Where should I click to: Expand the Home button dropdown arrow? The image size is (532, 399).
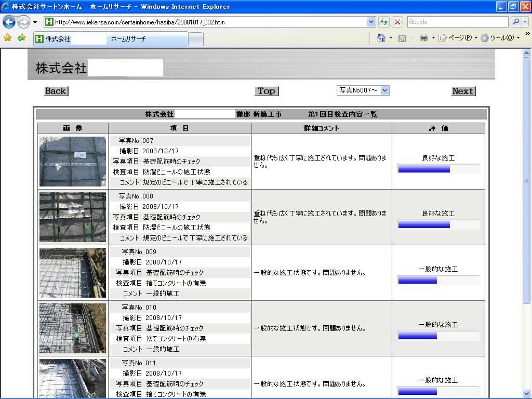point(391,38)
